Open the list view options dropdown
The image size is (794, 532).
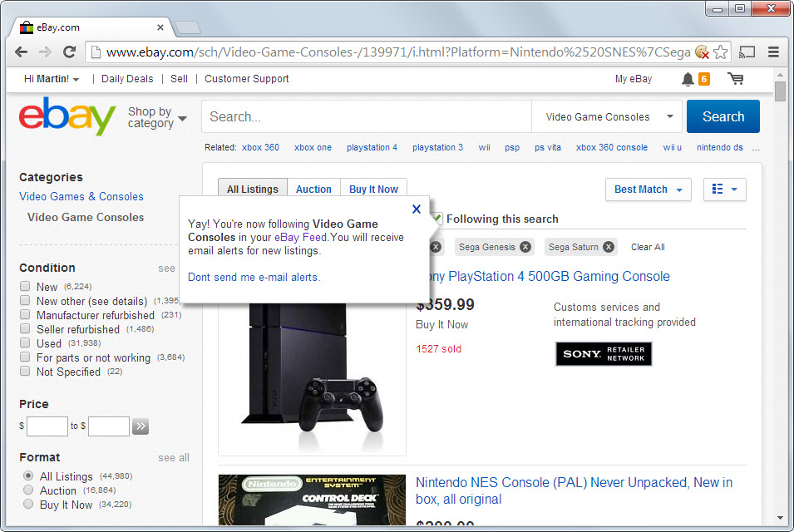(725, 190)
